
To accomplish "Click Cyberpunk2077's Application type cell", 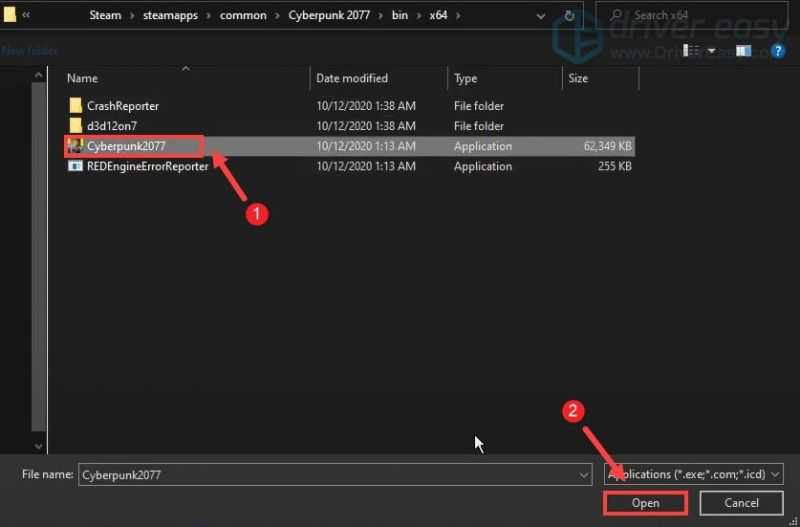I will (483, 146).
